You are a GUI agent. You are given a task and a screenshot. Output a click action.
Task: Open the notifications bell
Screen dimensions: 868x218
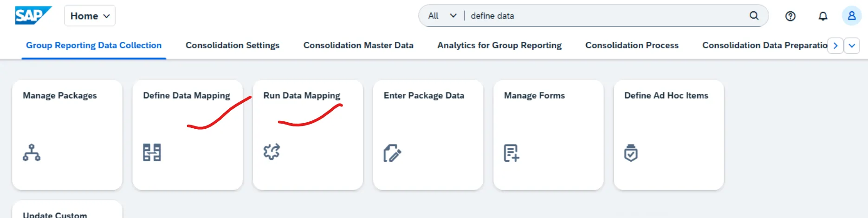823,16
